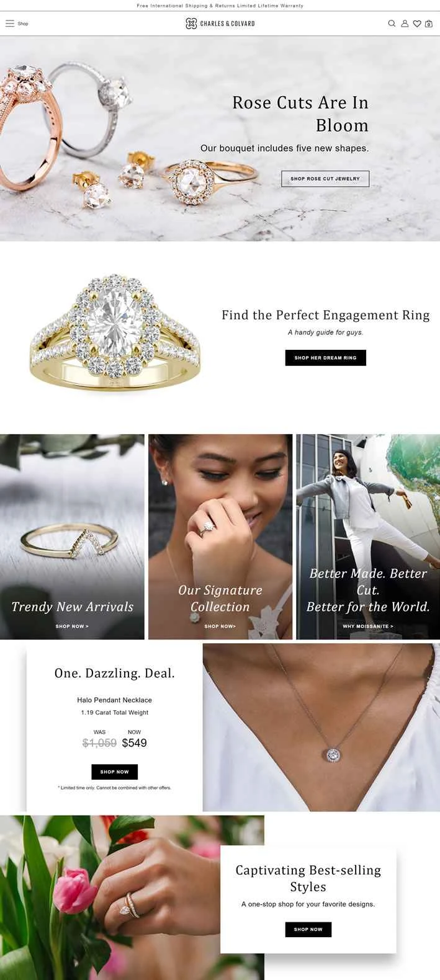Screen dimensions: 440x980
Task: Follow the Why Moissanite link
Action: (x=368, y=626)
